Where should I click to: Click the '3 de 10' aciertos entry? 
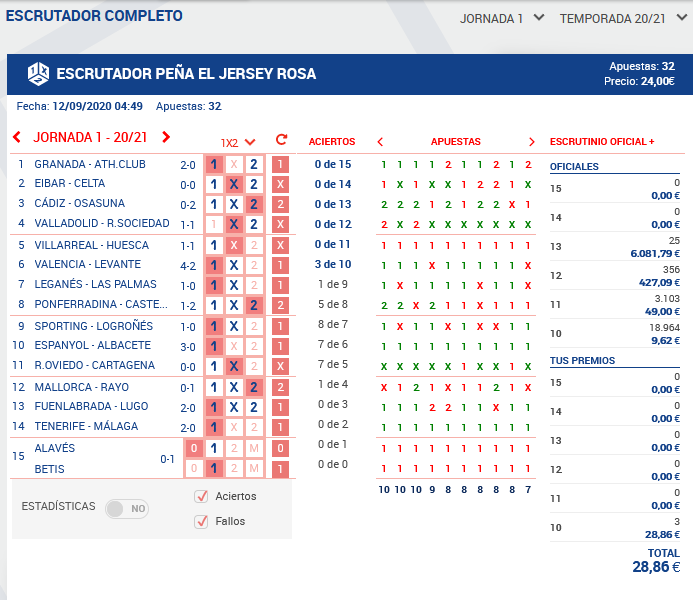coord(333,264)
